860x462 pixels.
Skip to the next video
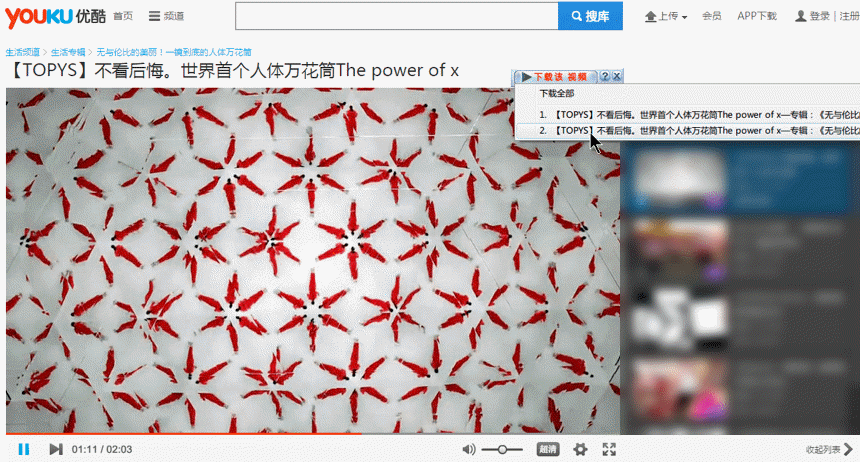click(x=56, y=450)
